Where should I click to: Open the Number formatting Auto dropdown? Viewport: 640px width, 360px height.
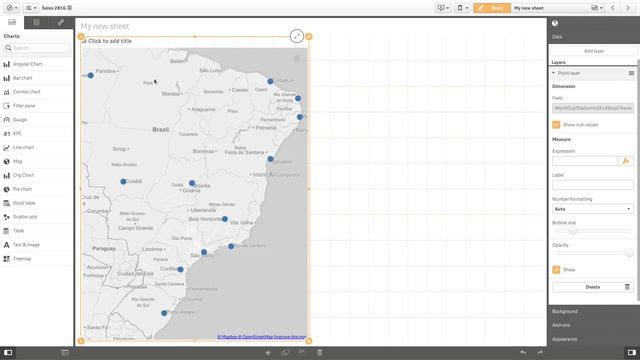tap(593, 209)
